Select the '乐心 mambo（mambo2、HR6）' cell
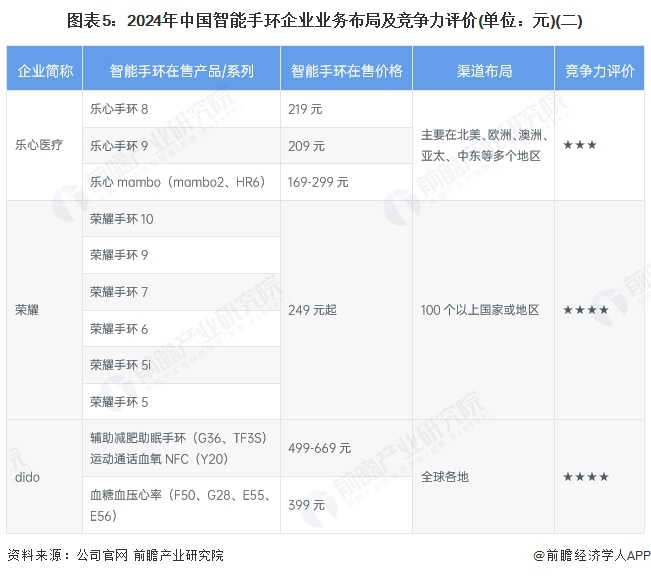651x576 pixels. pyautogui.click(x=181, y=182)
